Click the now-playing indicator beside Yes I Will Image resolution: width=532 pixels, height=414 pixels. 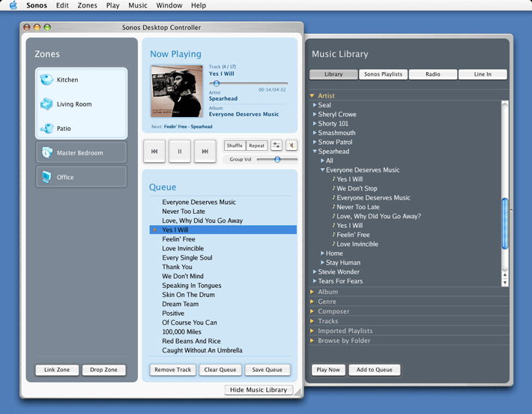point(155,230)
